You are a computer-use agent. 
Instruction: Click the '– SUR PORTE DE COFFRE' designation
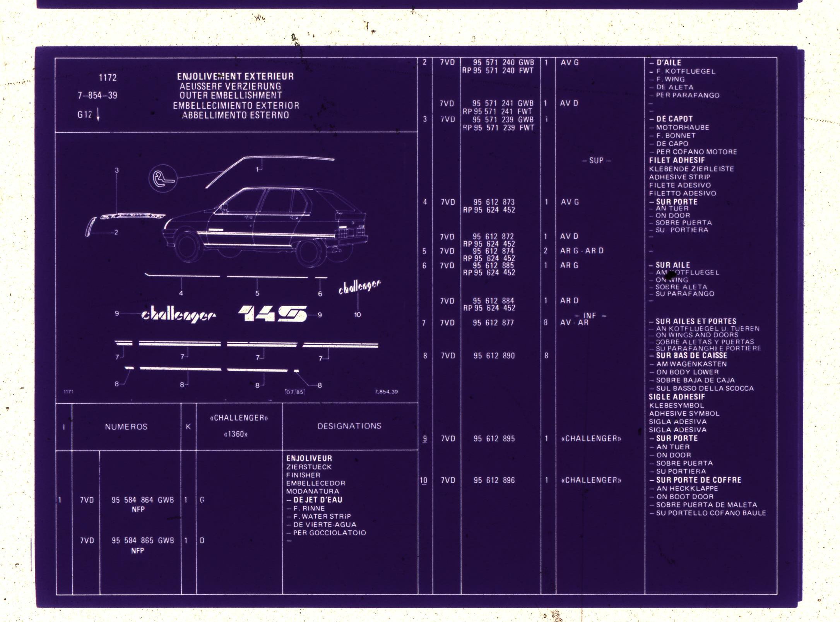pos(695,480)
